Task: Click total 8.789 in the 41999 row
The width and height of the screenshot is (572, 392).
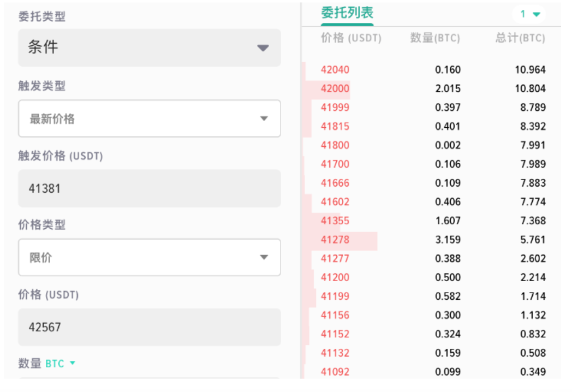Action: pos(533,108)
